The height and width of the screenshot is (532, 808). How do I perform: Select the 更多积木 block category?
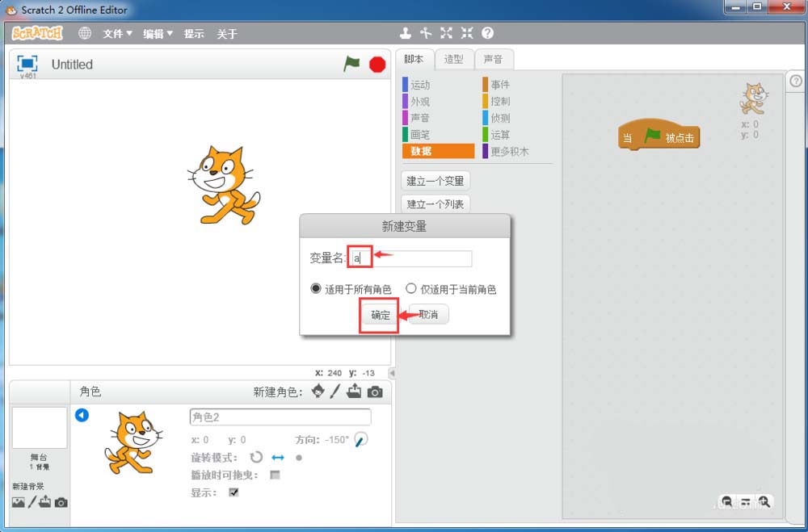click(x=517, y=152)
